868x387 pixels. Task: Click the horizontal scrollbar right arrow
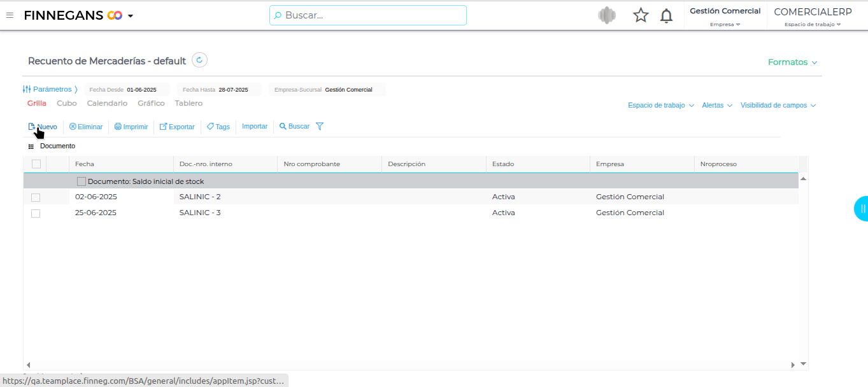(x=793, y=365)
